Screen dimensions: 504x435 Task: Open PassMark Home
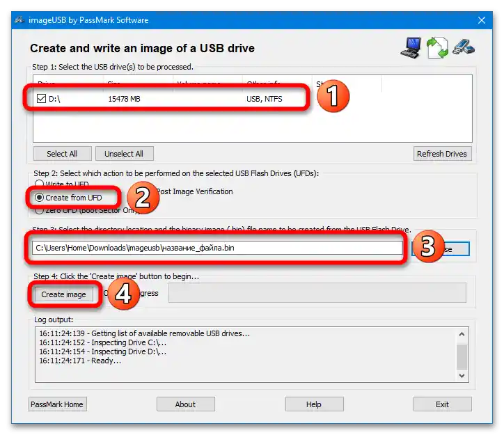57,404
